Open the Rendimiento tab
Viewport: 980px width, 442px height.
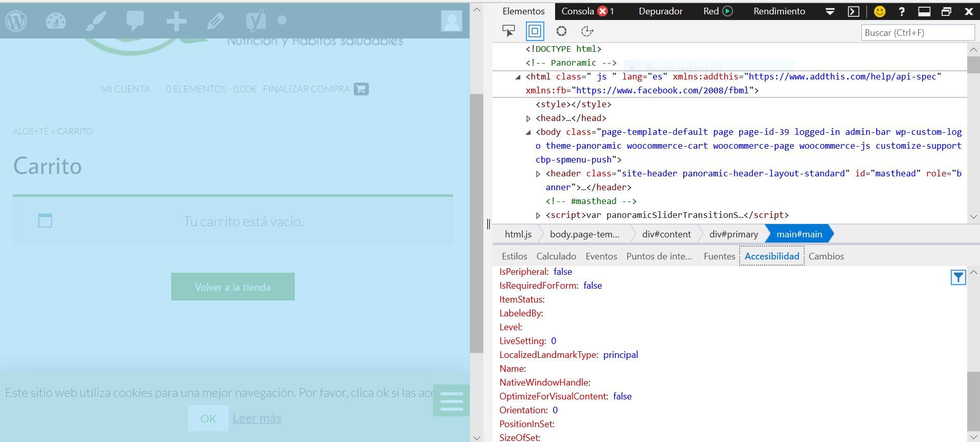pyautogui.click(x=779, y=11)
